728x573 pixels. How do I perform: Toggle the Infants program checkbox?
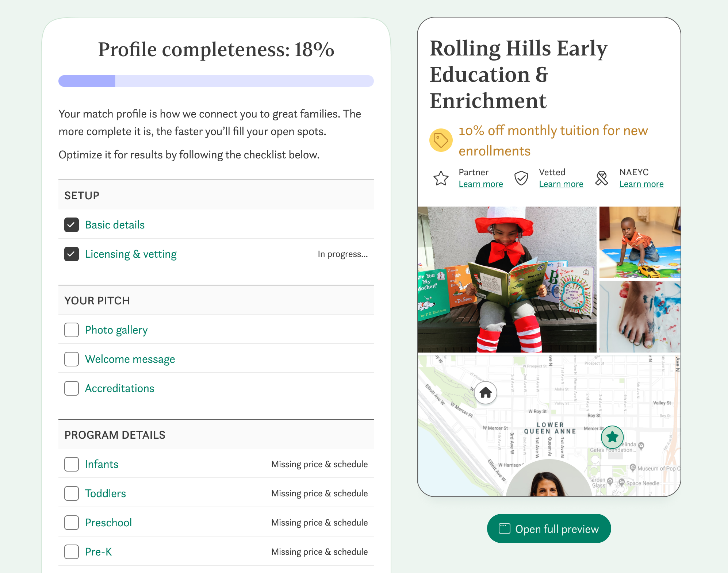[72, 464]
